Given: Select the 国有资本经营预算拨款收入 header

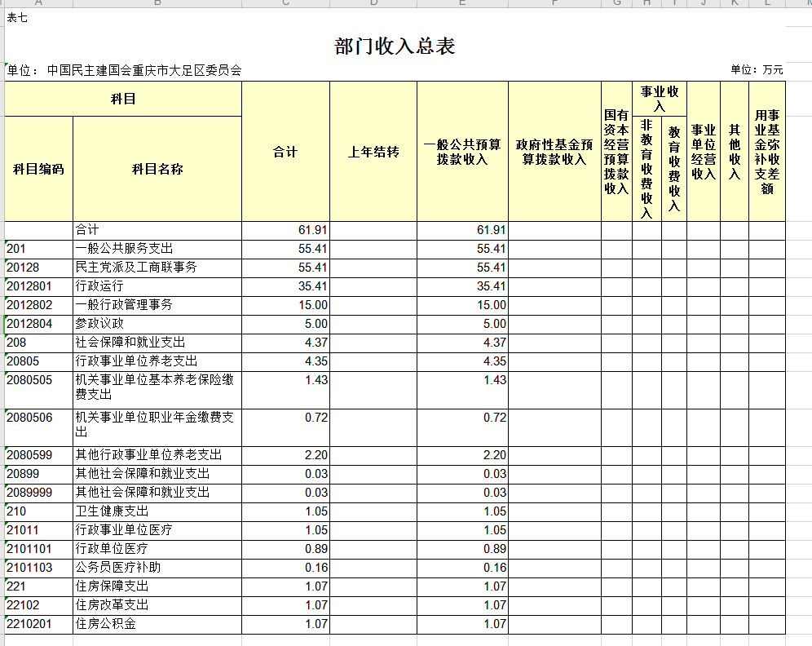Looking at the screenshot, I should [616, 152].
